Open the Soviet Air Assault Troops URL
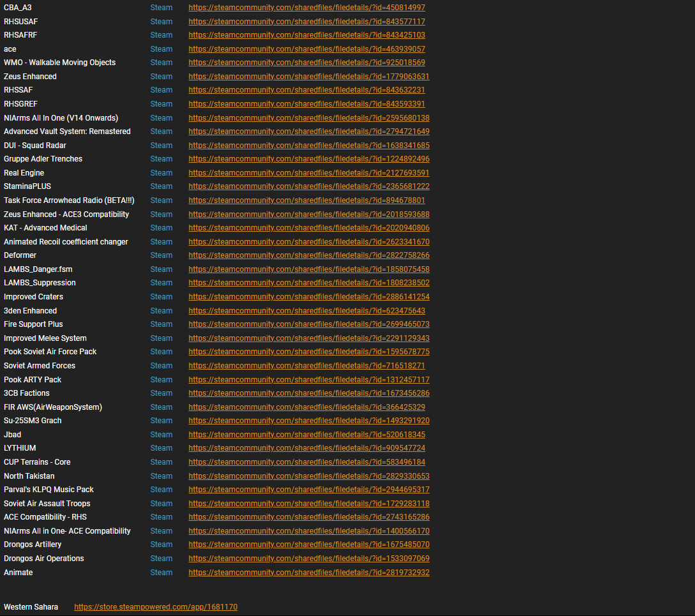Image resolution: width=695 pixels, height=616 pixels. (x=309, y=504)
